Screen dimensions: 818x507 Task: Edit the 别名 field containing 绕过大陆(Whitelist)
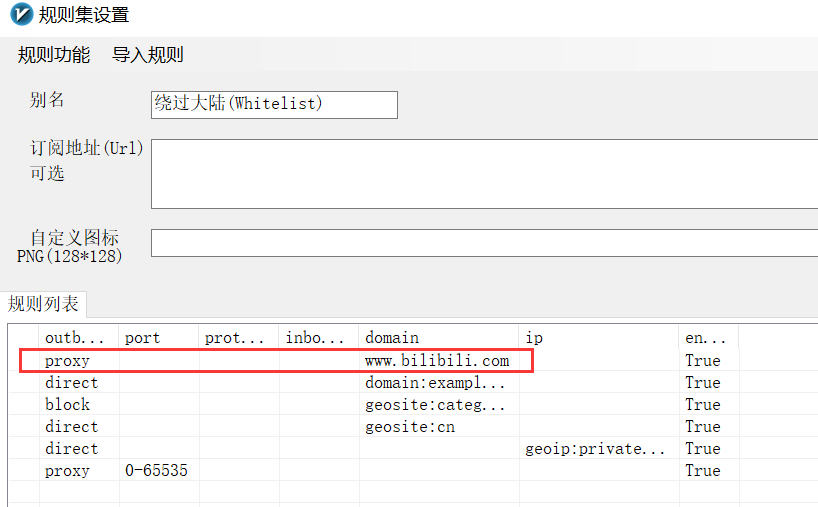(x=274, y=105)
